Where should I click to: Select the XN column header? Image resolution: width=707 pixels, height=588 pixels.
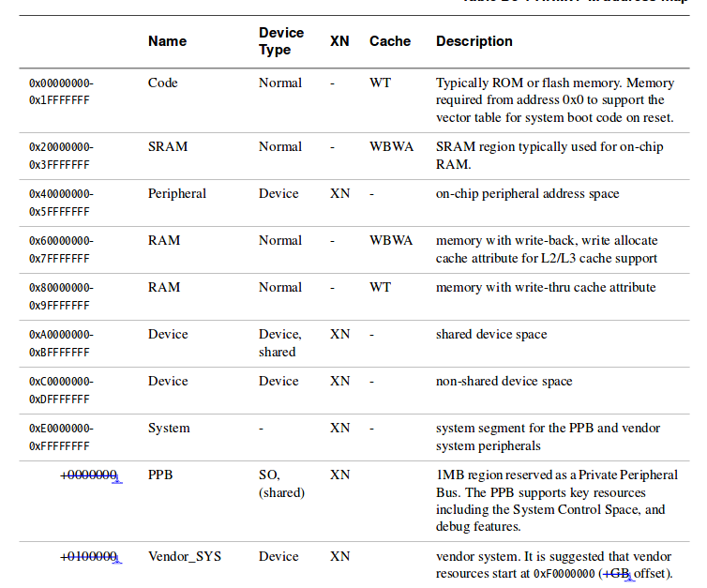click(339, 41)
